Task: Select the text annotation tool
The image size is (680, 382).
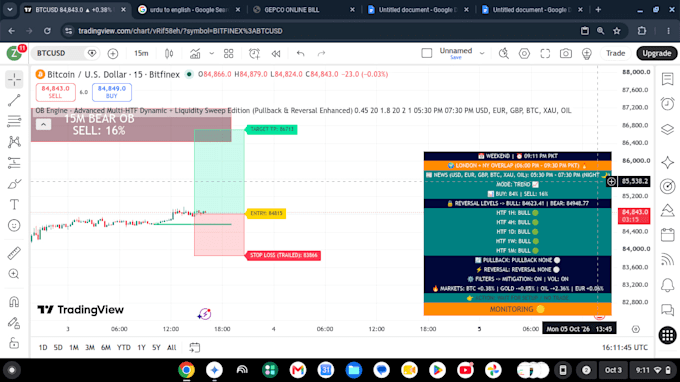Action: pos(14,205)
